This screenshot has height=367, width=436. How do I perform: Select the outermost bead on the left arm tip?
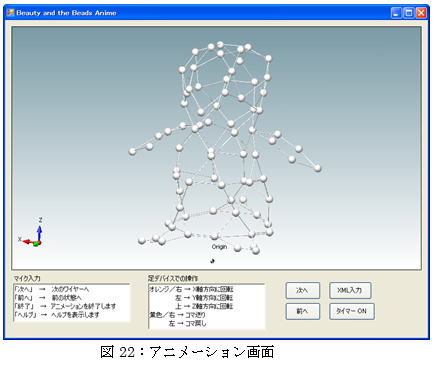(x=133, y=151)
